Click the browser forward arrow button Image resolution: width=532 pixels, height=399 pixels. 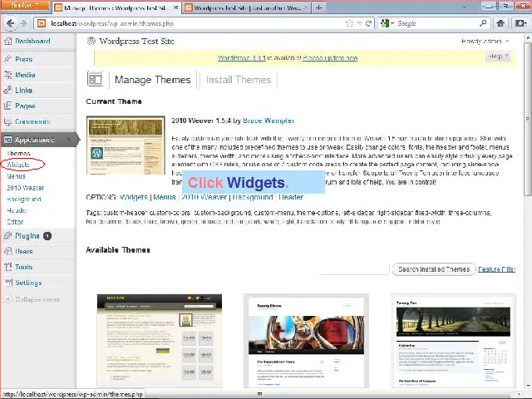point(24,23)
